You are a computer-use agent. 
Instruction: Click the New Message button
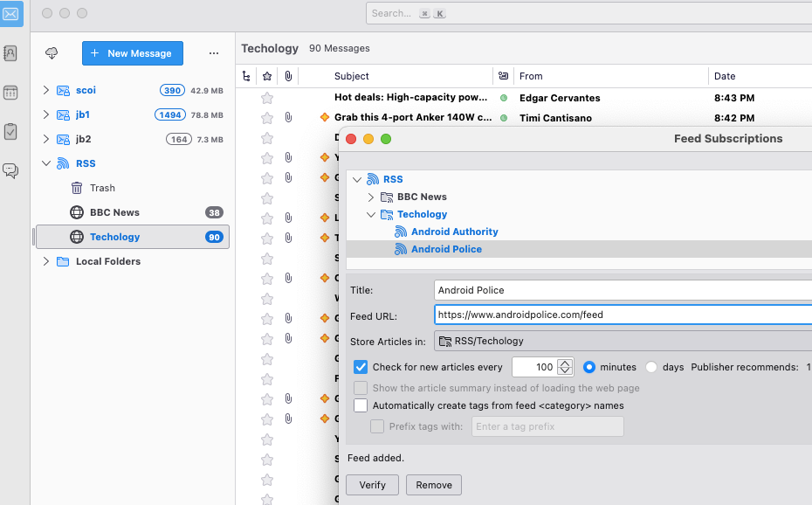133,53
